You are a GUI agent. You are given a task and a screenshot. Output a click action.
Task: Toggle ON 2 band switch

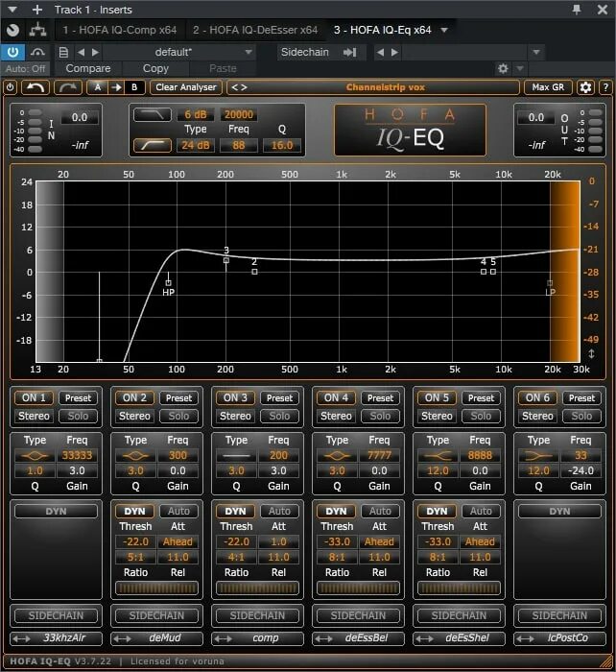134,397
